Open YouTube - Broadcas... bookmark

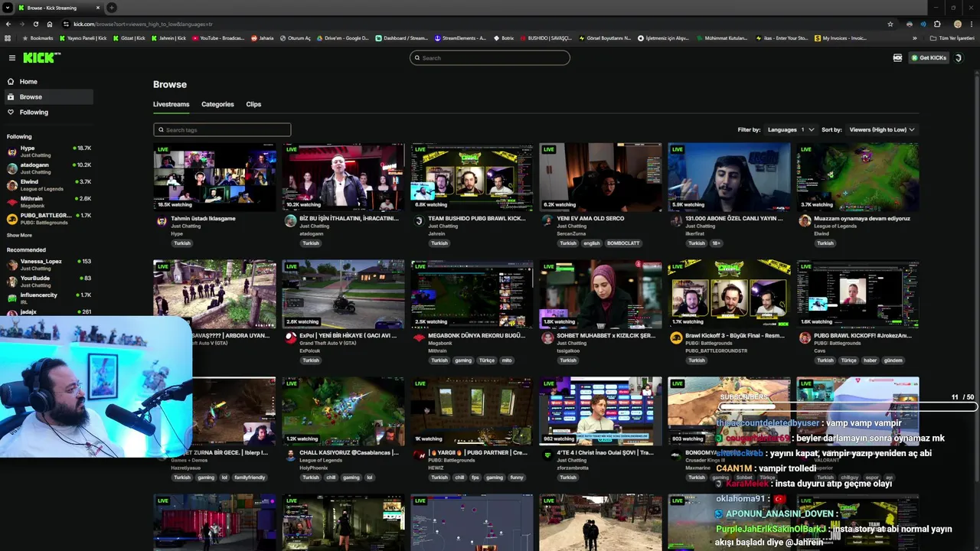point(218,37)
